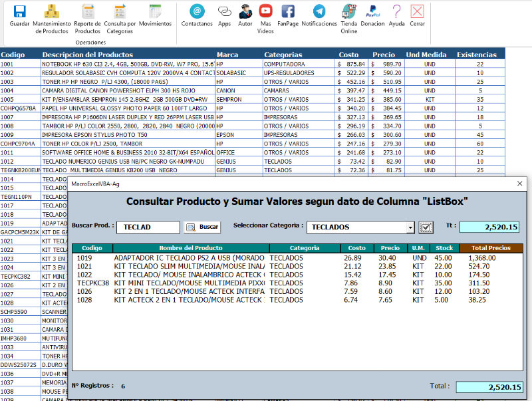Screen dimensions: 532x401
Task: Click the Contactanos email icon
Action: pos(197,11)
